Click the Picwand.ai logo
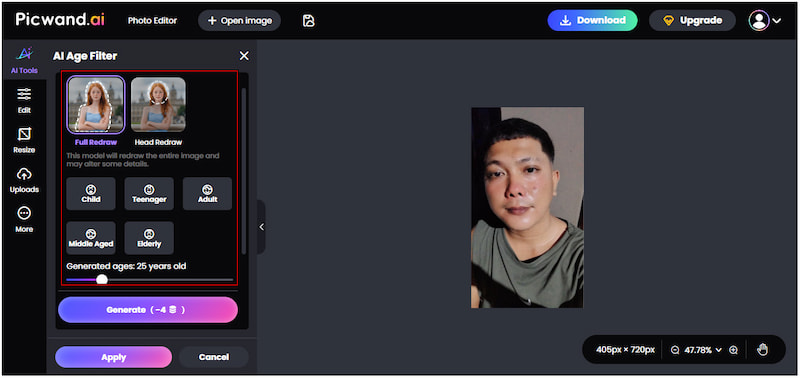This screenshot has height=378, width=800. [x=60, y=20]
